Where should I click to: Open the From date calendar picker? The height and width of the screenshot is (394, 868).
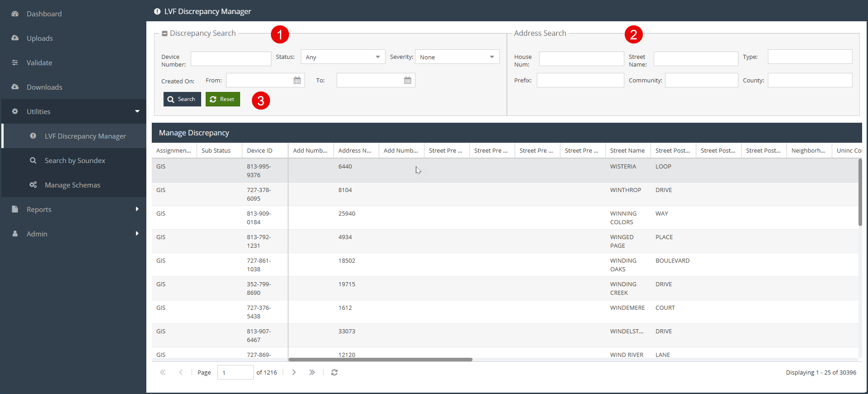[297, 80]
